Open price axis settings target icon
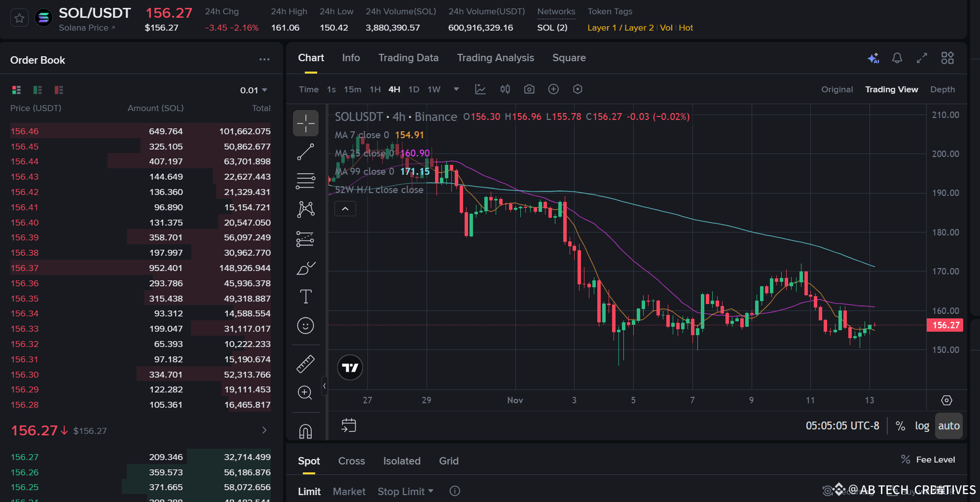 (946, 400)
